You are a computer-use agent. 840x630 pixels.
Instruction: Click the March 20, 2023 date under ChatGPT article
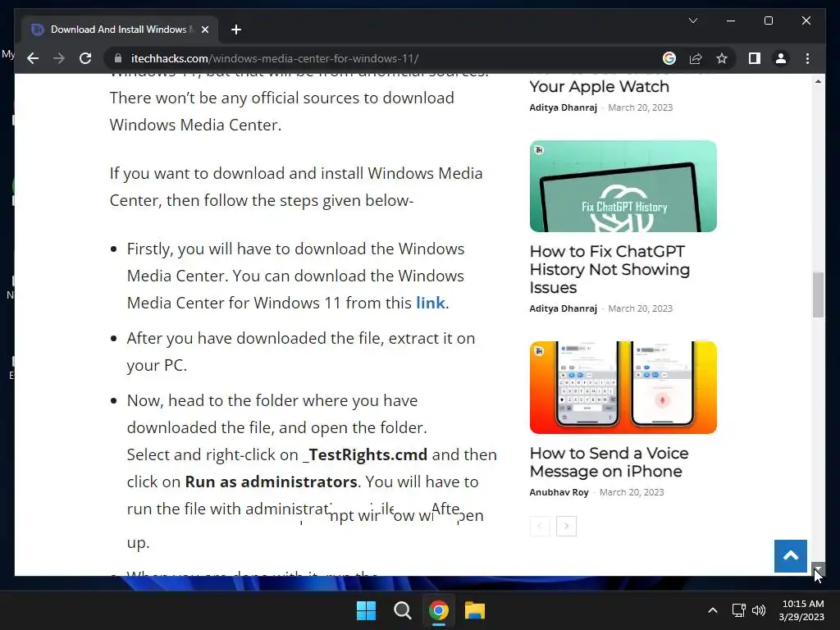[x=640, y=308]
